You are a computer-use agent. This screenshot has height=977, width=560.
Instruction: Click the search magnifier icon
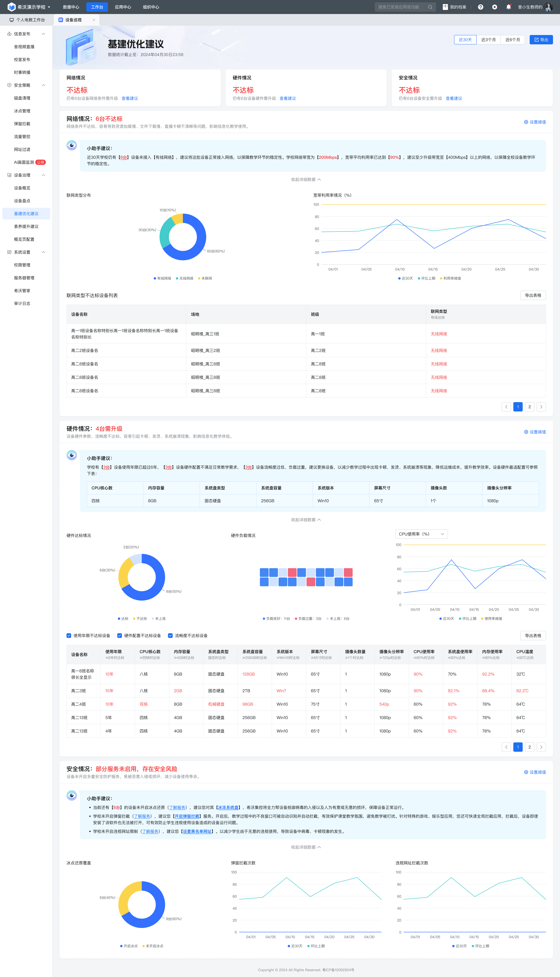coord(430,7)
